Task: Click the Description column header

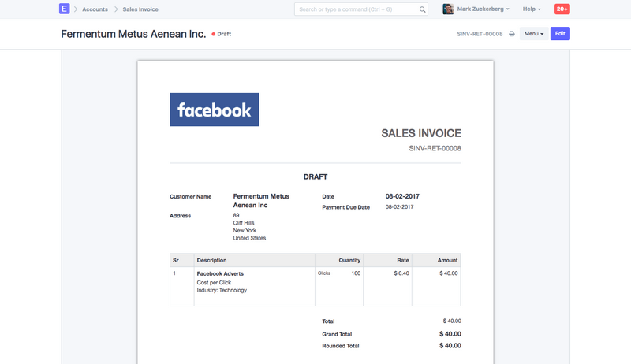Action: click(x=212, y=260)
